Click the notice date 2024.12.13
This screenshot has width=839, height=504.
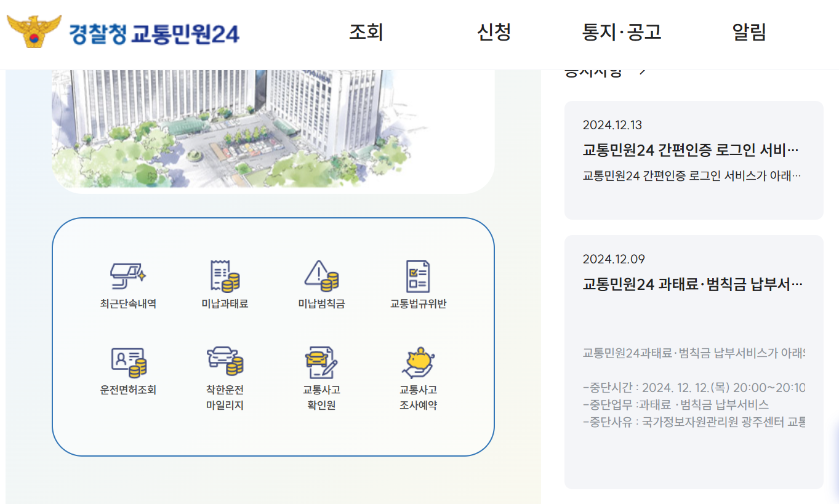tap(612, 125)
